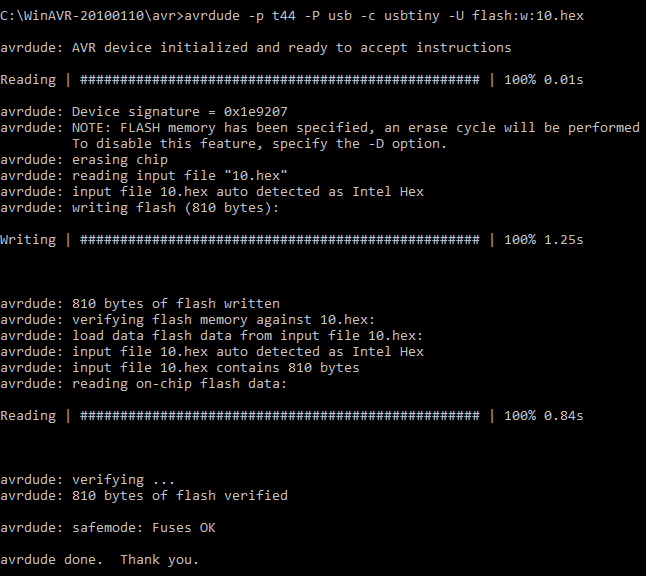Click the '810 bytes of flash written' line
646x576 pixels.
(140, 304)
